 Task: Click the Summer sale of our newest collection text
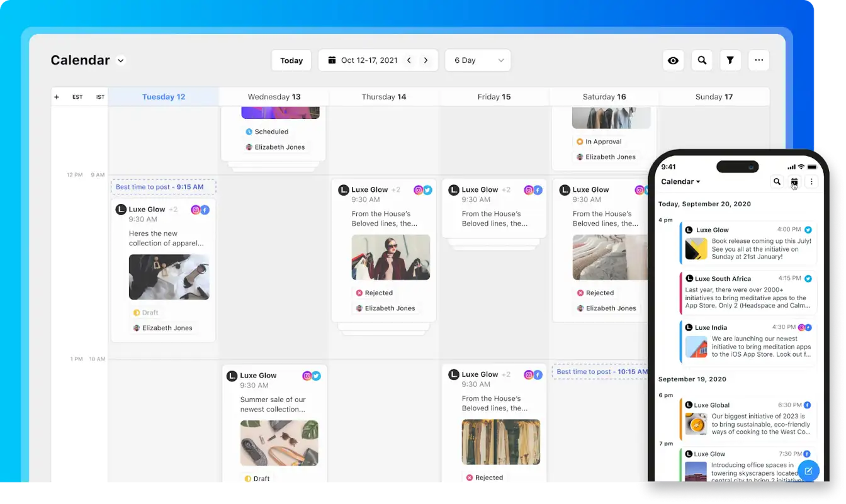click(x=273, y=405)
